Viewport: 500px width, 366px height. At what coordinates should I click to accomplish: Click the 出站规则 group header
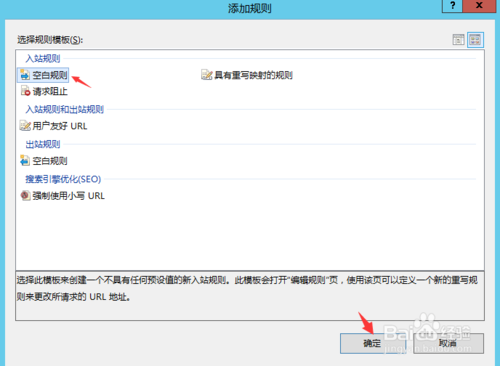43,144
